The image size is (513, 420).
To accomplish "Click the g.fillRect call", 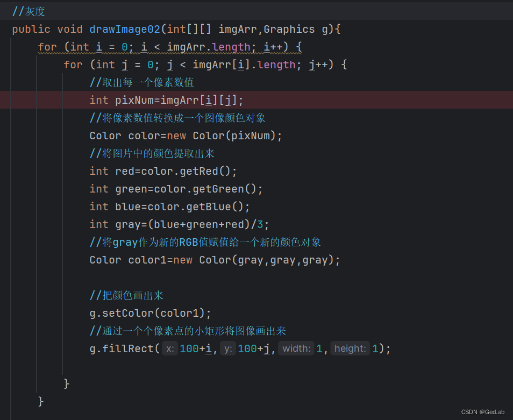I will 240,348.
